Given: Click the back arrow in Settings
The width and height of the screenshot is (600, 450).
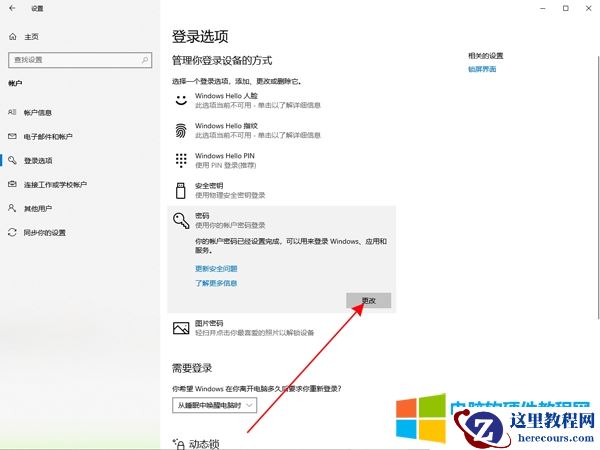Looking at the screenshot, I should [x=12, y=8].
